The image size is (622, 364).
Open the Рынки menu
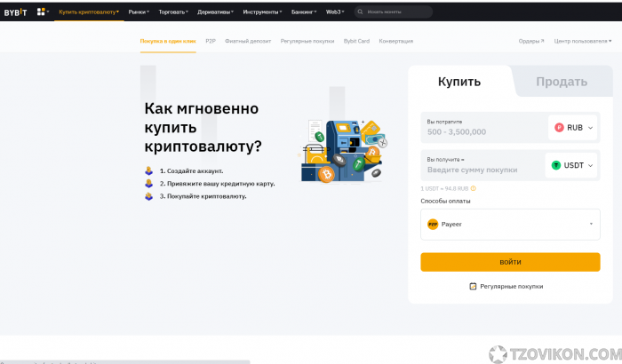tap(139, 12)
